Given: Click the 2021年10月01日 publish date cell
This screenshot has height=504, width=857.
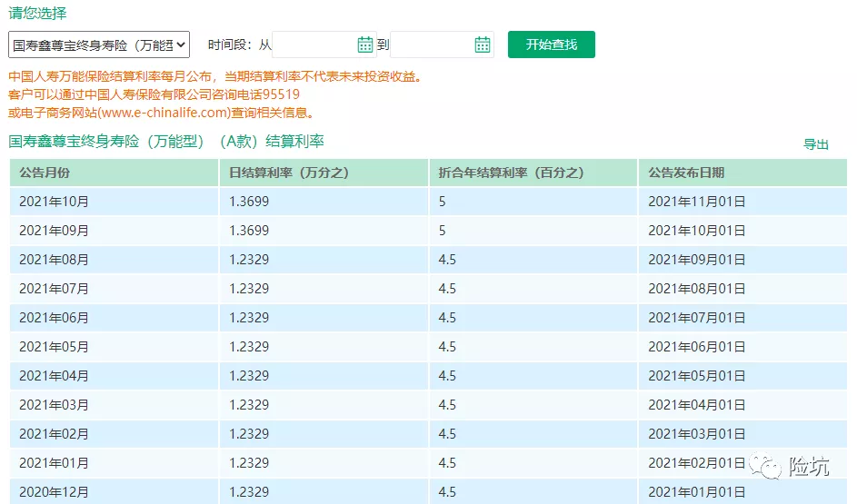Looking at the screenshot, I should click(x=742, y=231).
